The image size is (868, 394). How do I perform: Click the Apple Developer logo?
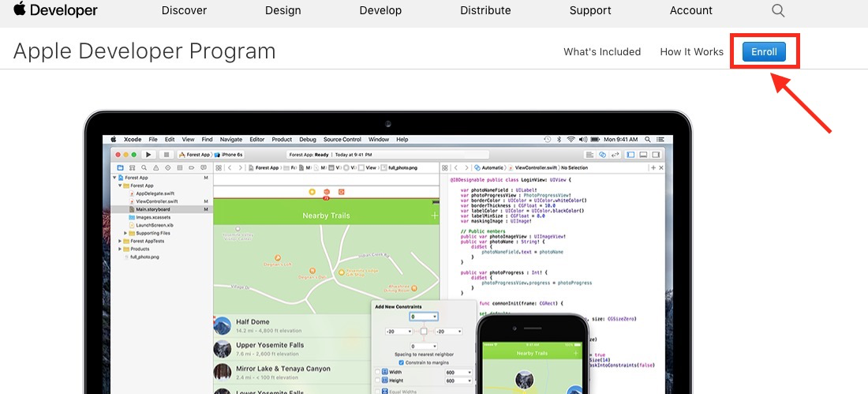(x=55, y=10)
